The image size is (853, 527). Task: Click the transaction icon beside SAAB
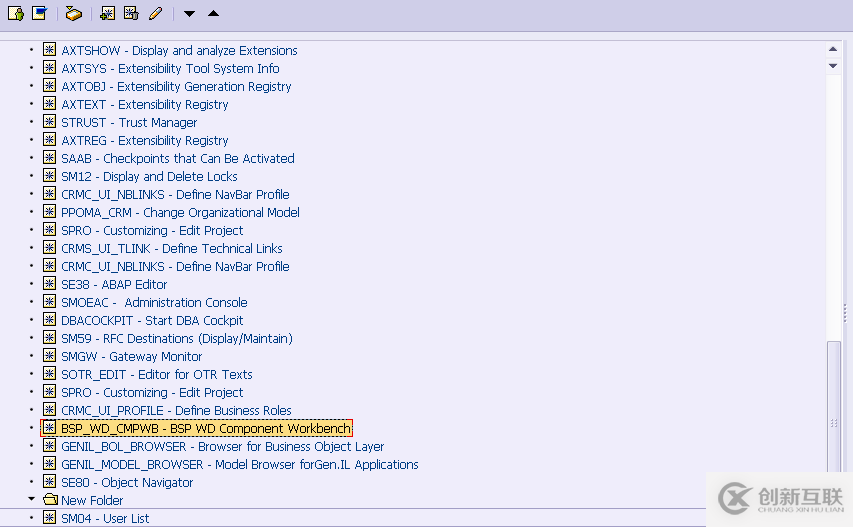click(x=50, y=157)
